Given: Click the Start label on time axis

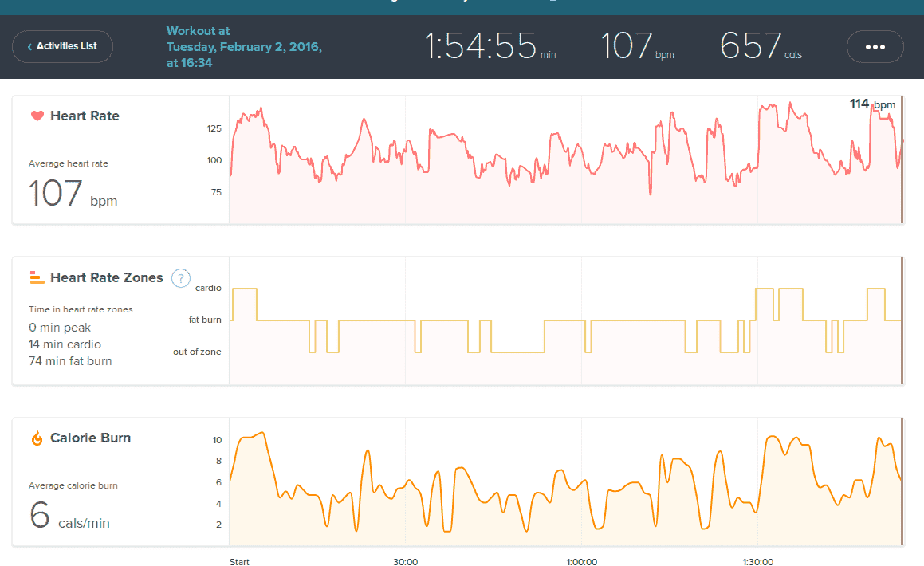Looking at the screenshot, I should 239,561.
